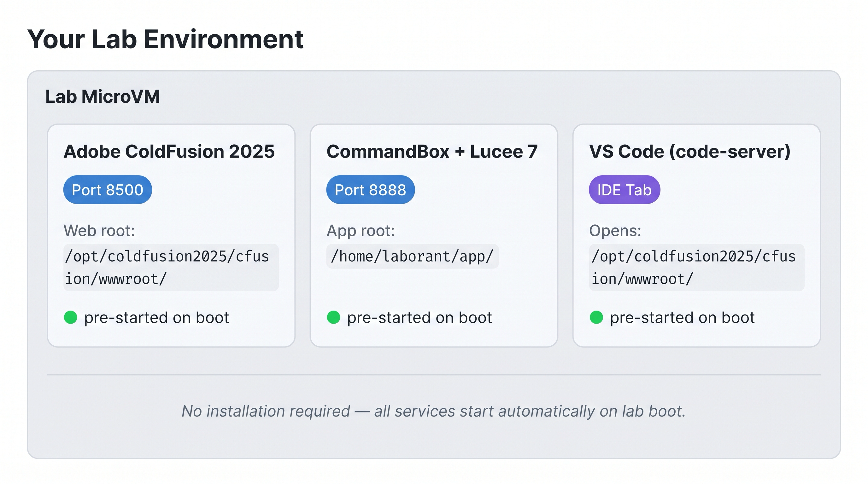Click the wwwroot path under Opens label
The height and width of the screenshot is (484, 868).
coord(697,268)
